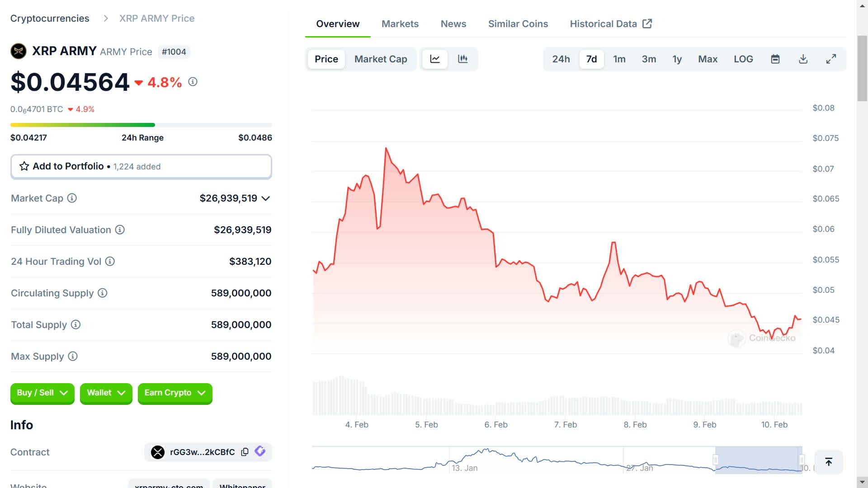
Task: Click the right handle of chart navigator
Action: tap(802, 460)
